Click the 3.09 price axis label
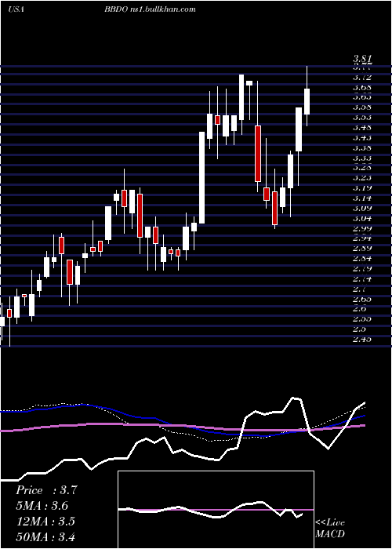 (x=362, y=209)
